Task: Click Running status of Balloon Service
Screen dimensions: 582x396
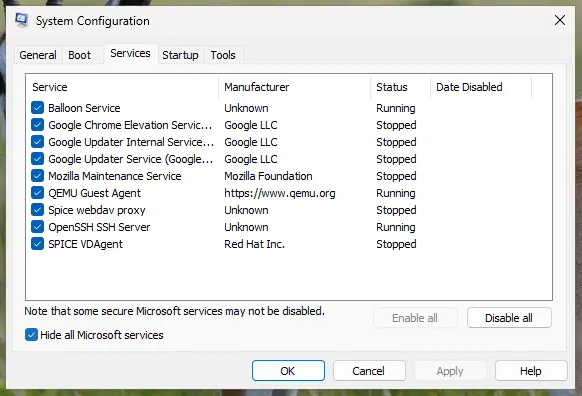Action: pos(396,108)
